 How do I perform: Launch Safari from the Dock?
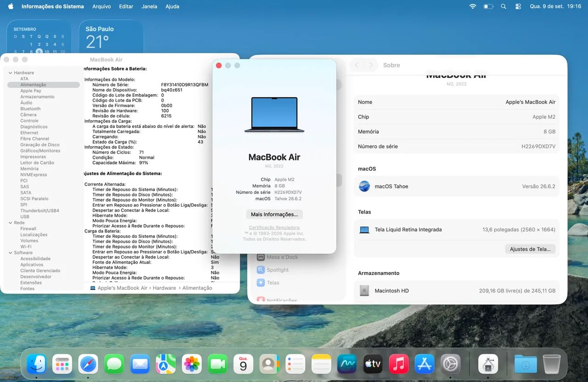pos(88,364)
